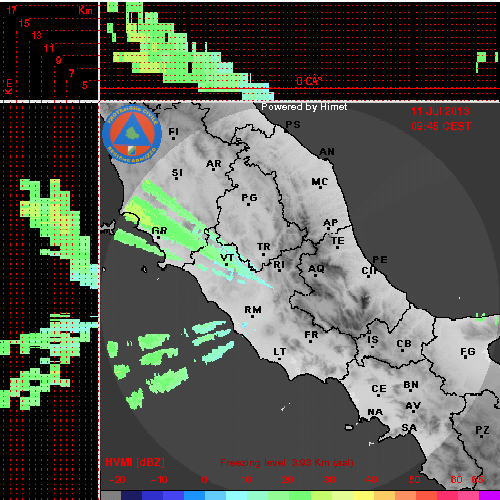Click the AV city label

tap(413, 406)
